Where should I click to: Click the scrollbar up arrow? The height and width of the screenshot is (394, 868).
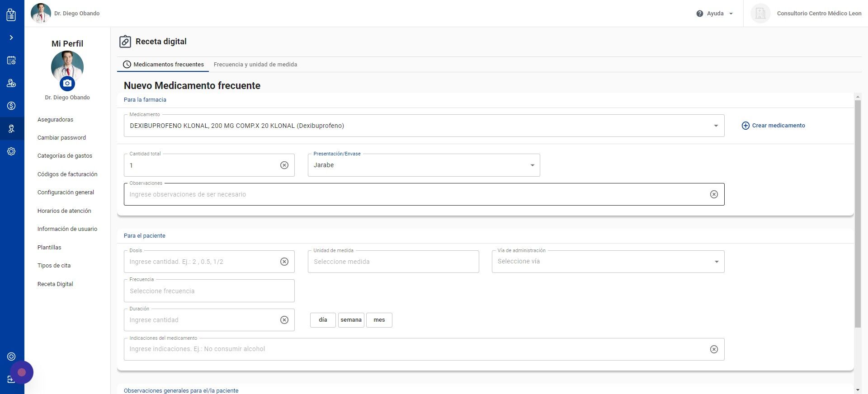(x=858, y=97)
